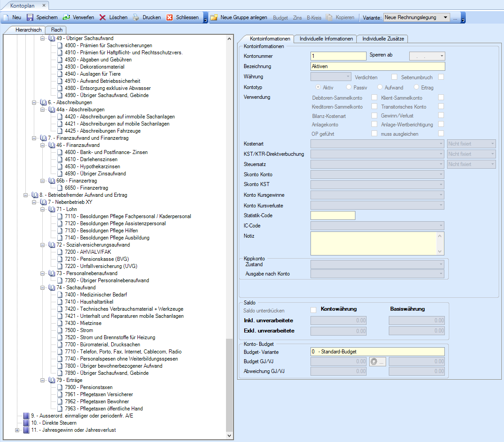Check the Debitoren-Sammelkonto checkbox
This screenshot has width=504, height=442.
374,97
